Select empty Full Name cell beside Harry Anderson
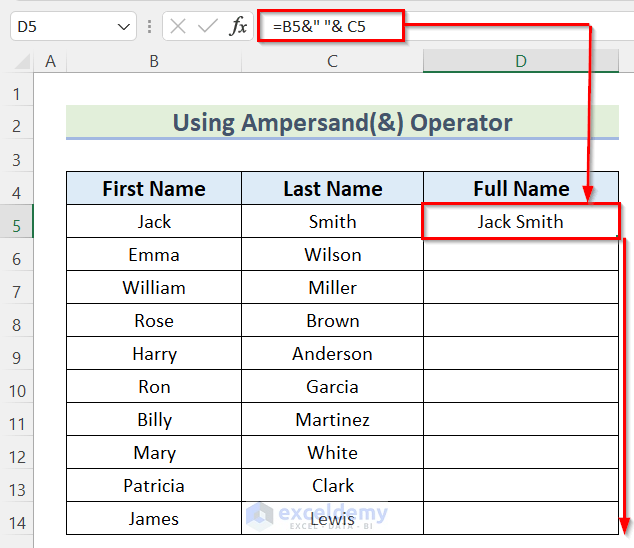This screenshot has width=634, height=548. [x=521, y=353]
